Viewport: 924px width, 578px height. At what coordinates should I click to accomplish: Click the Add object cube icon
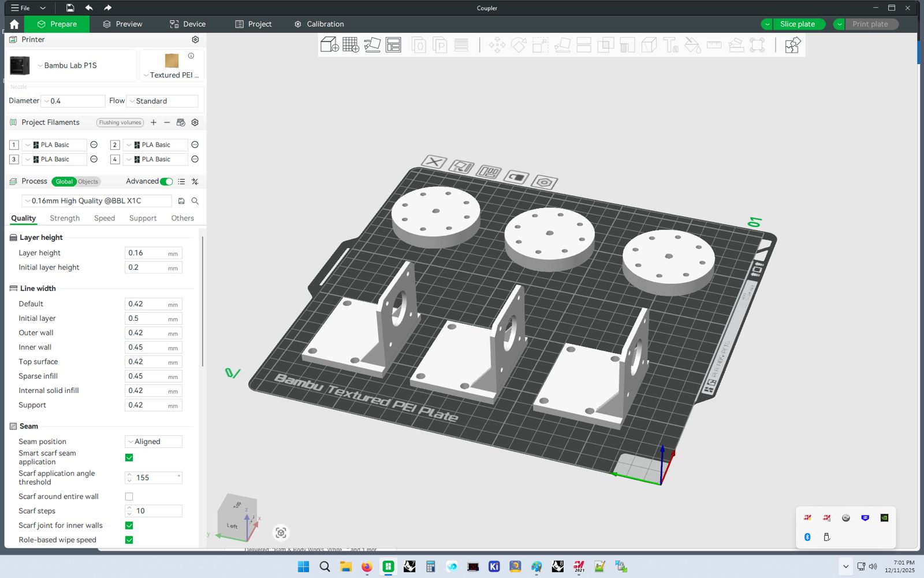point(329,45)
